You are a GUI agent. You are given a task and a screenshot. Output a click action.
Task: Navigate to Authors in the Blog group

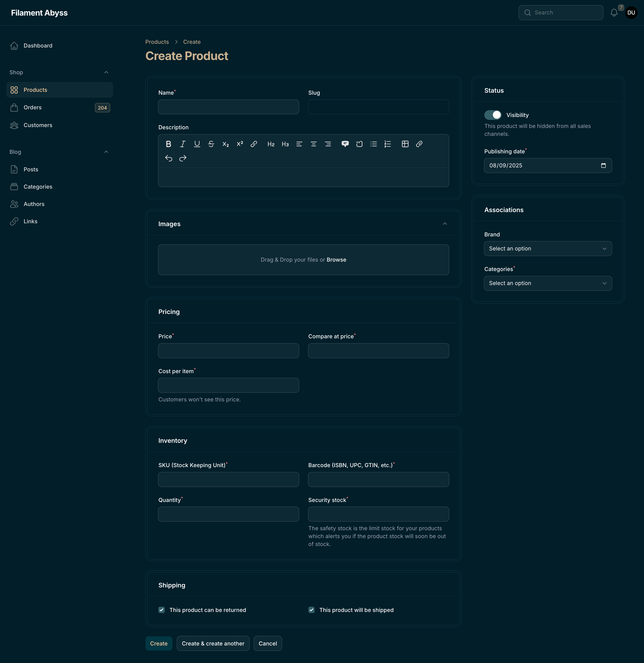point(34,204)
